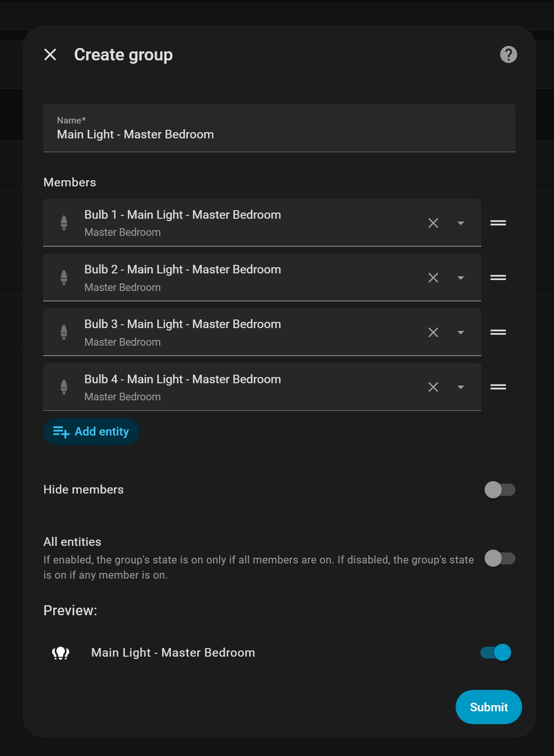
Task: Remove Bulb 3 from the group
Action: [433, 332]
